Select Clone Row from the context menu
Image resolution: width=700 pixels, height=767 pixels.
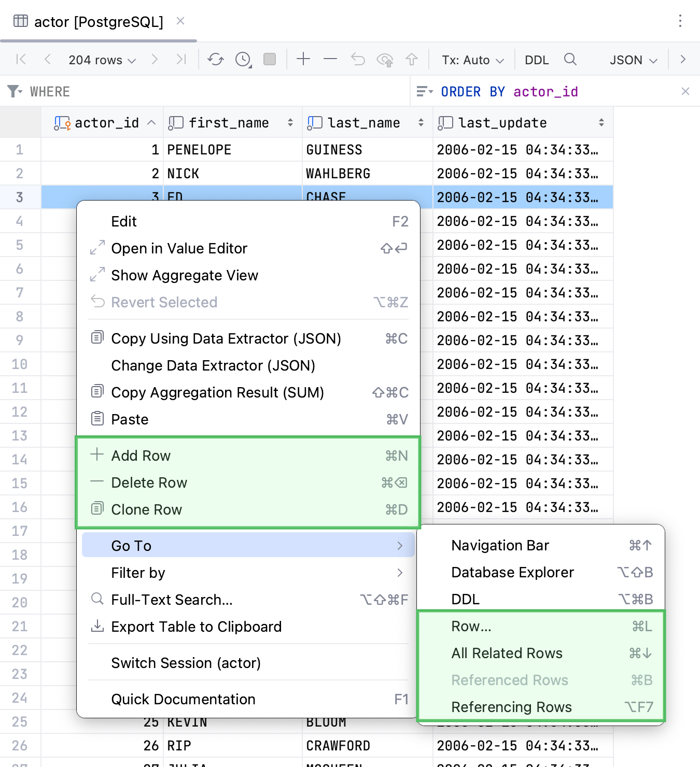pos(147,509)
